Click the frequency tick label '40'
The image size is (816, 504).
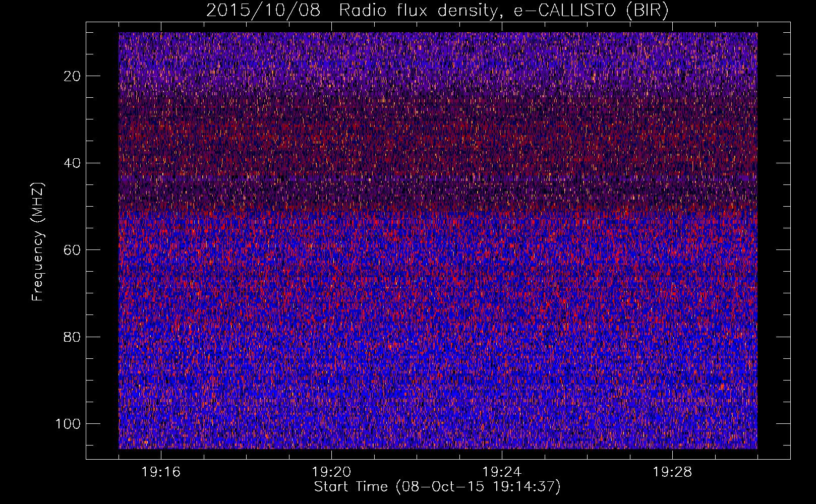coord(73,163)
